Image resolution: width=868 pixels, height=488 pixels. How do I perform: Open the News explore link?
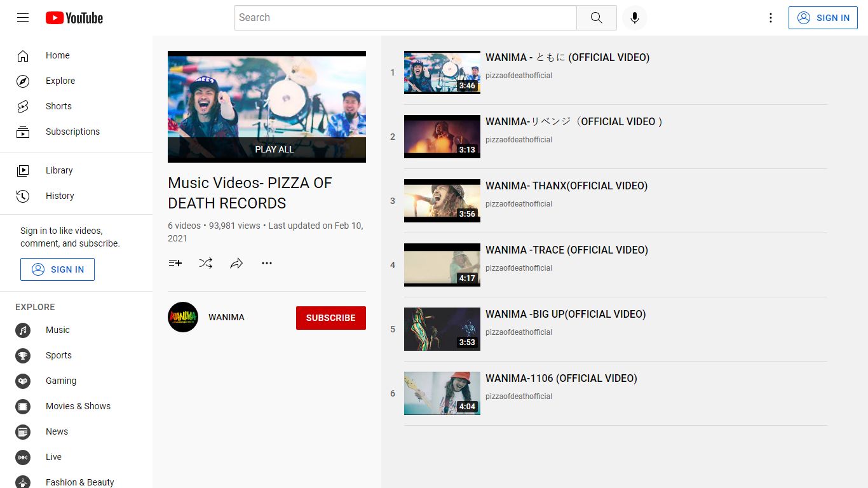(76, 431)
